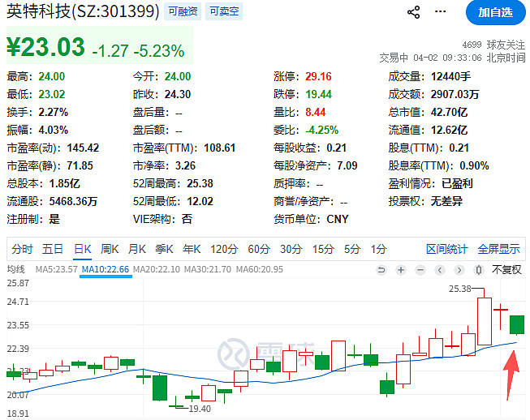The height and width of the screenshot is (420, 530).
Task: Click the 可融资 tag
Action: 183,11
